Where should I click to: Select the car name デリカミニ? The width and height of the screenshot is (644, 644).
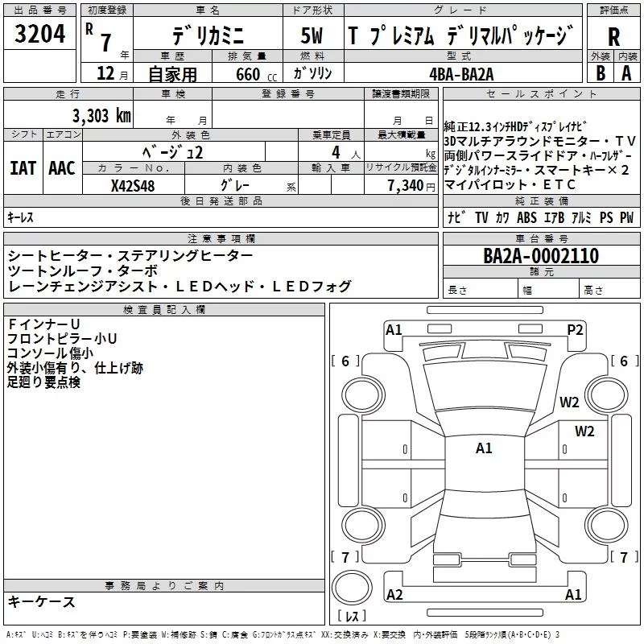coord(208,35)
